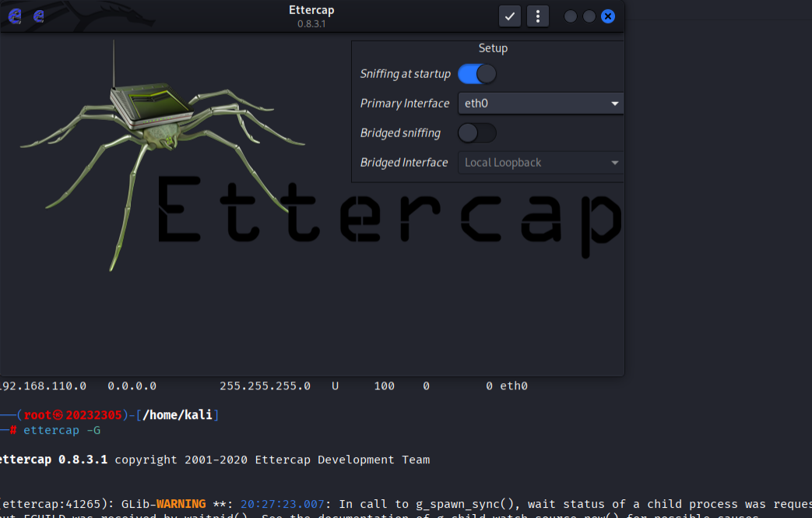Open Primary Interface eth0 dropdown
This screenshot has height=518, width=812.
pos(540,104)
